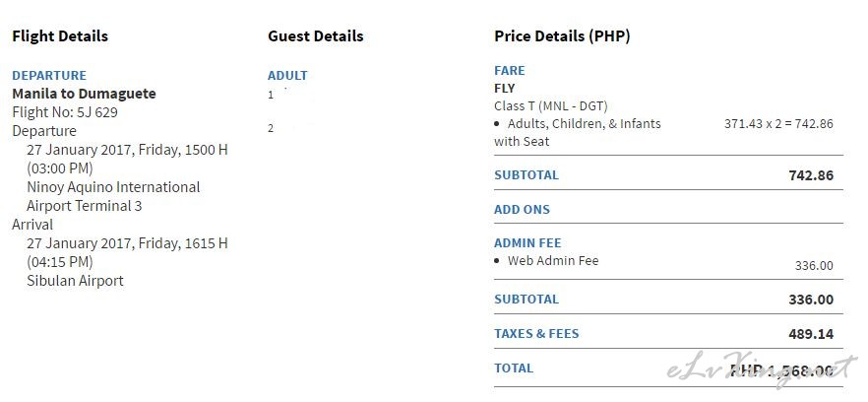Click the Guest Details heading
Image resolution: width=868 pixels, height=402 pixels.
[316, 36]
